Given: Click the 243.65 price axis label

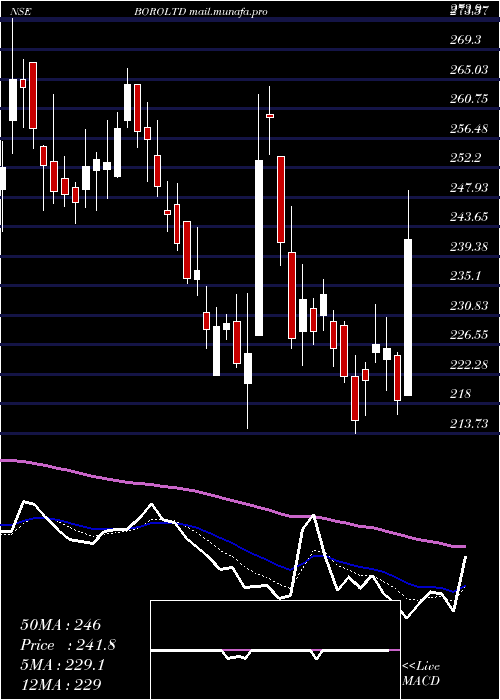Looking at the screenshot, I should coord(469,217).
